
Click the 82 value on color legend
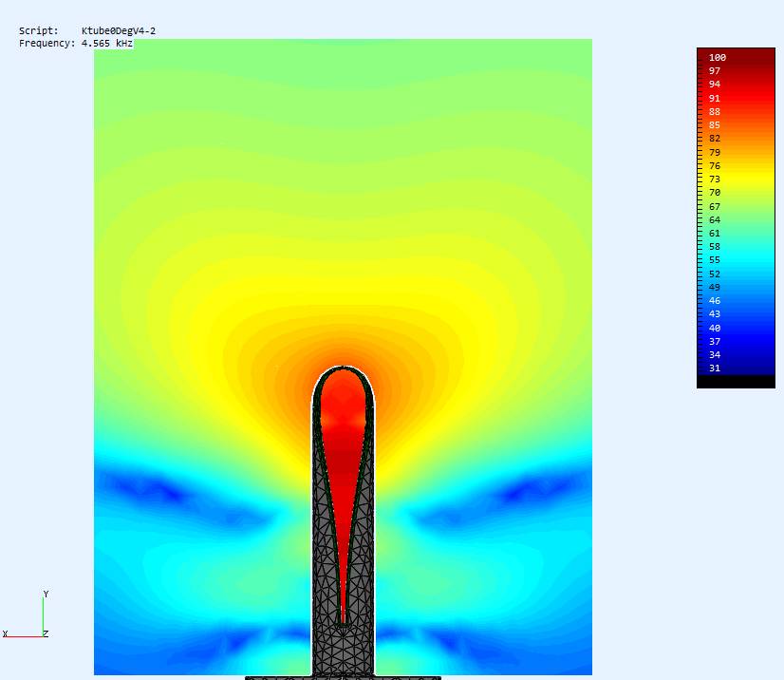[715, 139]
